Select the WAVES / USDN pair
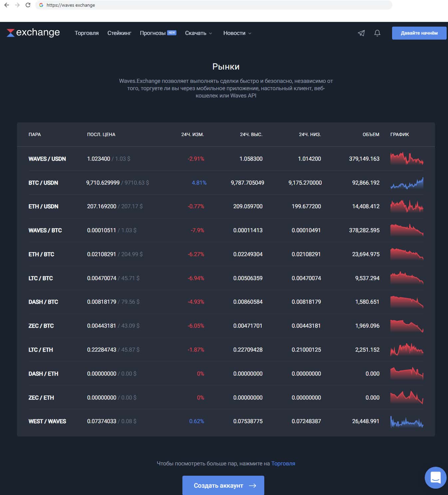448x495 pixels. pyautogui.click(x=47, y=159)
